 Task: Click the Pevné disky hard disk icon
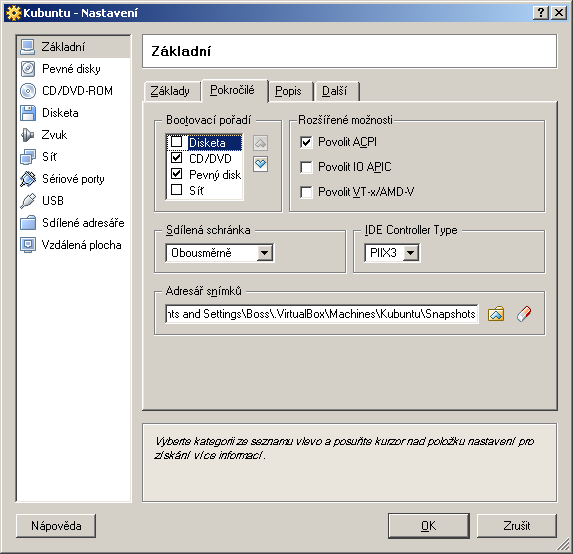28,69
